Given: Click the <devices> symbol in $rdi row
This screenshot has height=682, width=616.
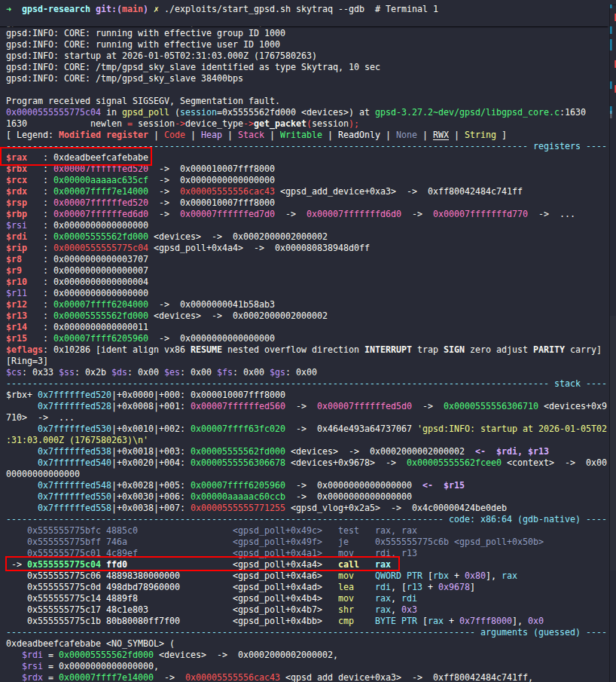Looking at the screenshot, I should (x=178, y=237).
